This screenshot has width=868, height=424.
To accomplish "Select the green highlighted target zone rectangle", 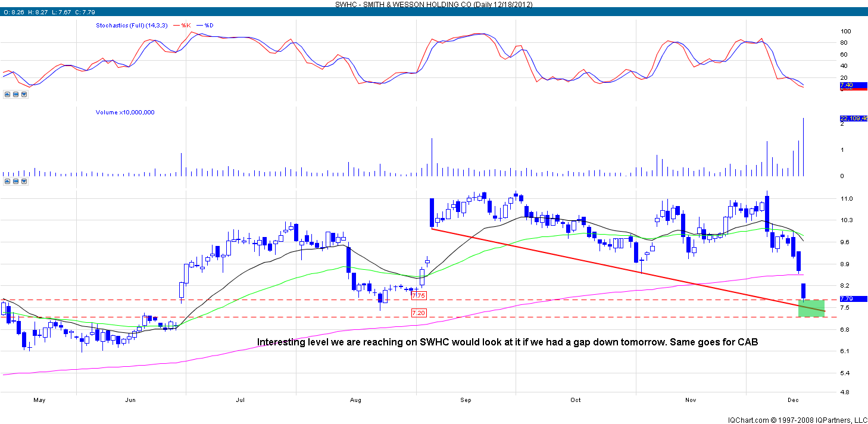I will tap(811, 308).
